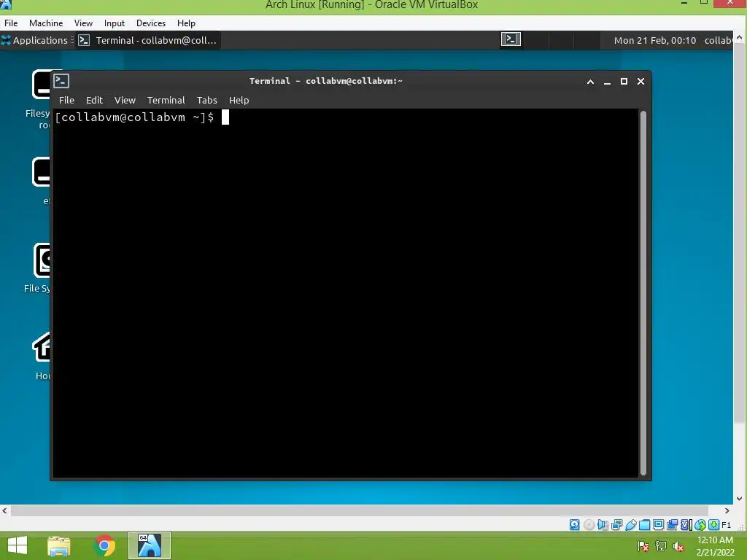
Task: Open File Explorer from the taskbar
Action: coord(59,546)
